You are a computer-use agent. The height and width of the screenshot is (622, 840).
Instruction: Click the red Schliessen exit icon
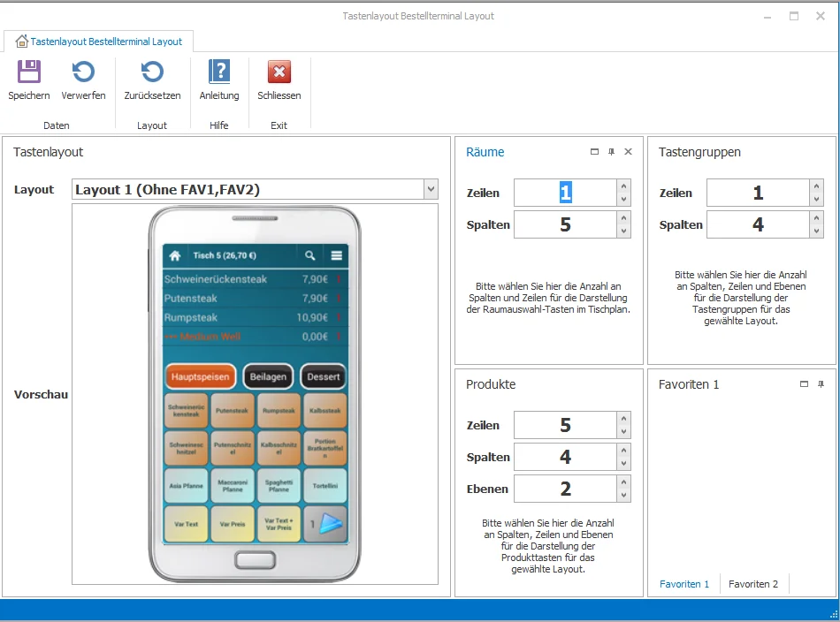pos(279,72)
